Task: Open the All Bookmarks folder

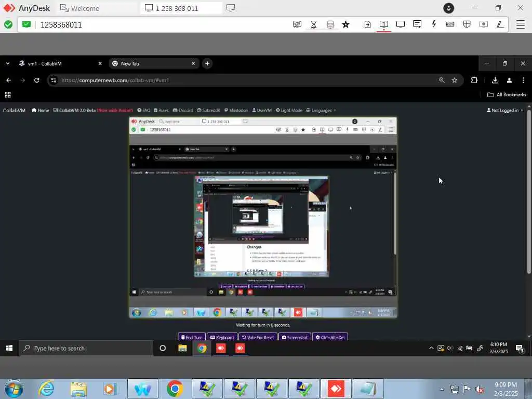Action: tap(507, 95)
